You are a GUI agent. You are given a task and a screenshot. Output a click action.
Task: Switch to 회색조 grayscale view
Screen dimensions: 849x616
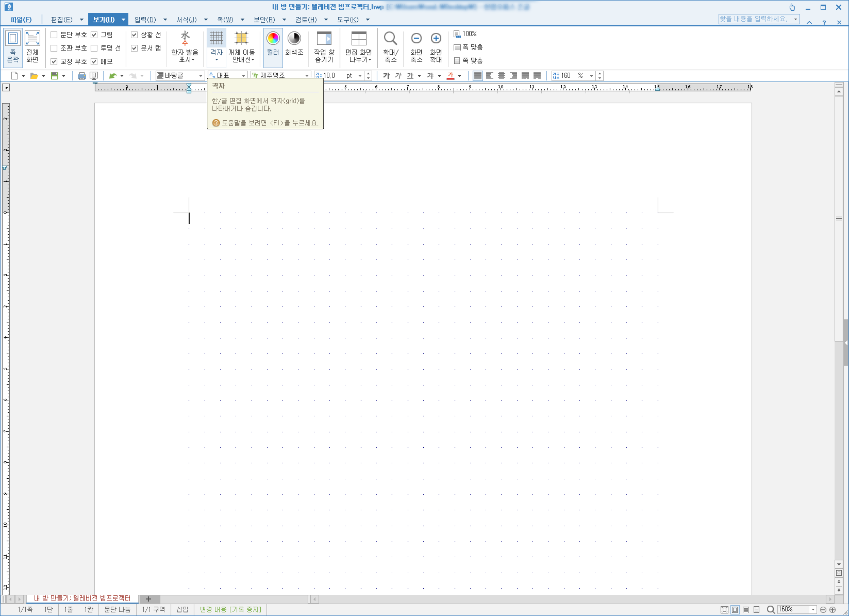294,39
